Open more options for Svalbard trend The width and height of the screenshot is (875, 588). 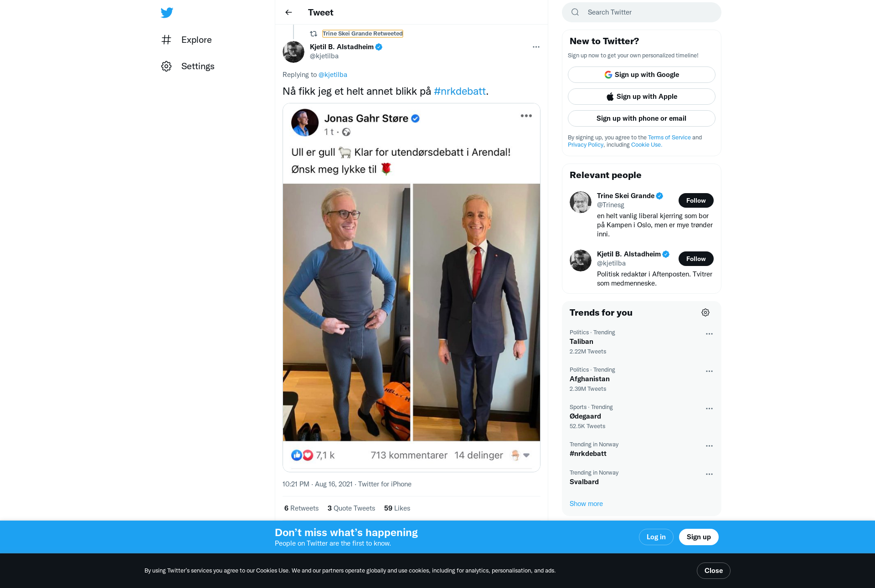(709, 474)
